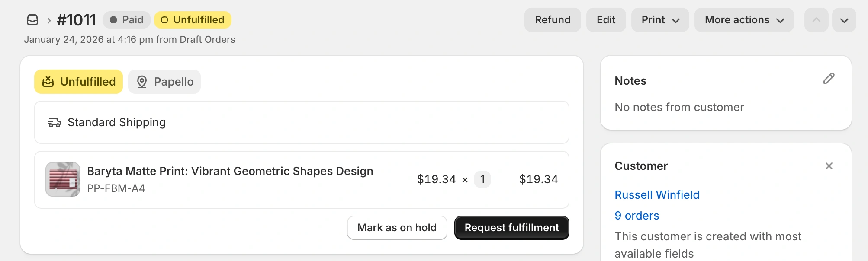Image resolution: width=868 pixels, height=261 pixels.
Task: Click the breadcrumb chevron next to order #1011
Action: click(x=48, y=19)
